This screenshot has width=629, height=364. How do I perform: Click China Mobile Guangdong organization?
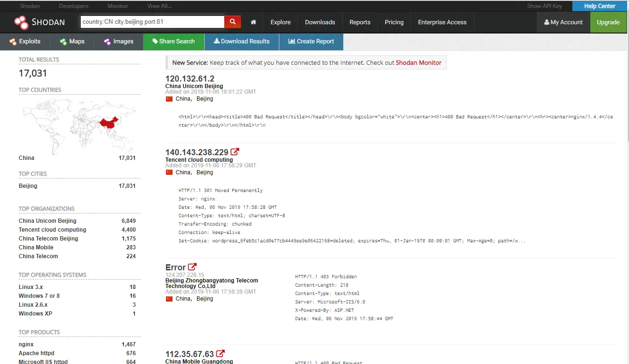(x=199, y=361)
